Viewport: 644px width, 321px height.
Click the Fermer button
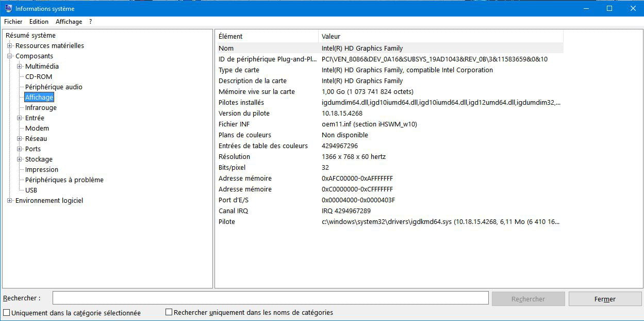[605, 299]
